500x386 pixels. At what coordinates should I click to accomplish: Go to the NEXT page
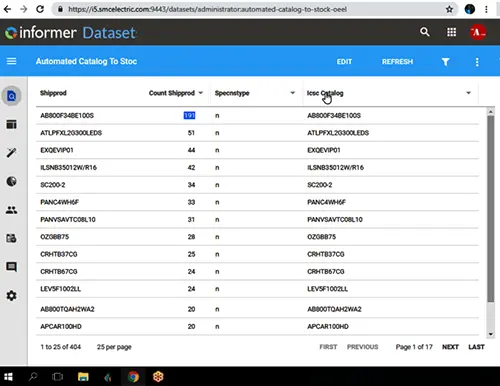tap(450, 347)
